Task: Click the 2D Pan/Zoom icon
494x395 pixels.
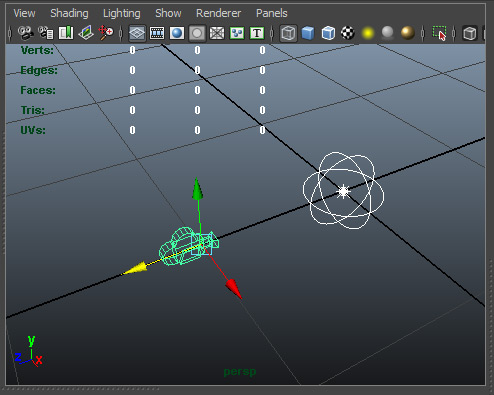Action: coord(106,33)
